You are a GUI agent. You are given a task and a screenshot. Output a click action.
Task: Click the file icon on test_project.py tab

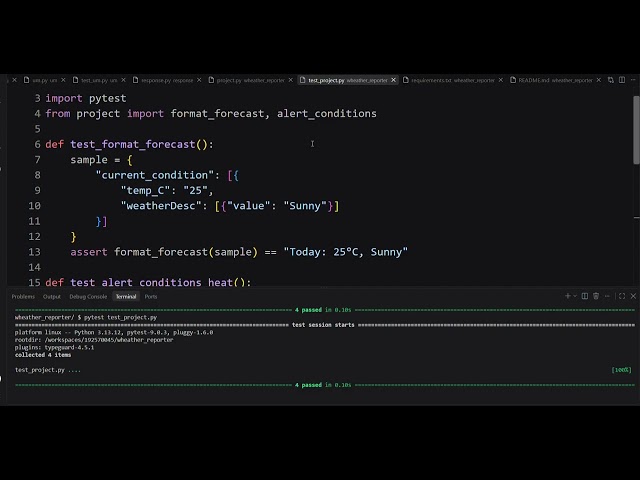tap(302, 80)
